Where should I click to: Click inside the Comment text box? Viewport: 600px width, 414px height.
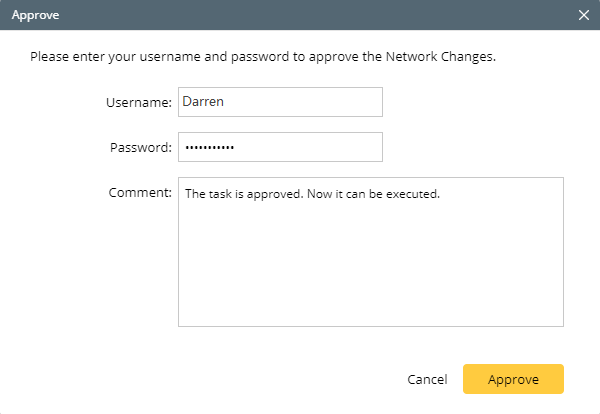[x=370, y=251]
